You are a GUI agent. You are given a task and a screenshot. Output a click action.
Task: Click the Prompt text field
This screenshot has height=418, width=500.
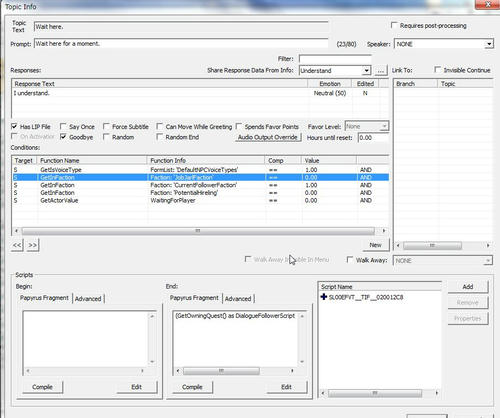[181, 44]
